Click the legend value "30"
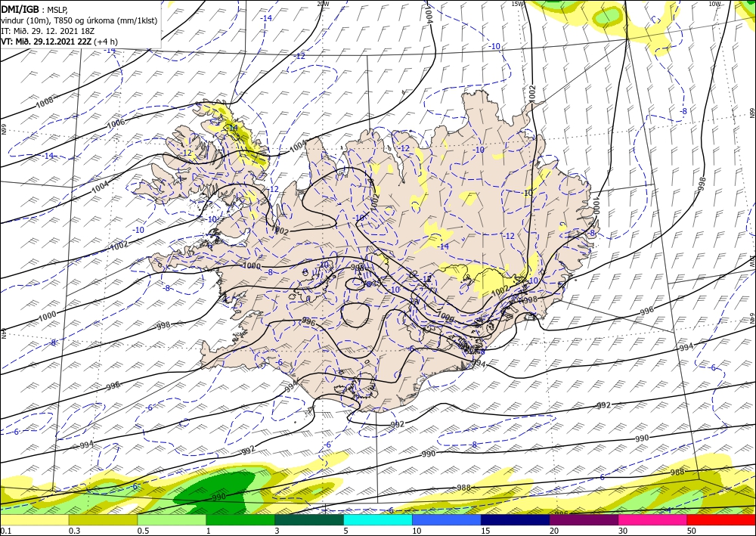 (624, 531)
